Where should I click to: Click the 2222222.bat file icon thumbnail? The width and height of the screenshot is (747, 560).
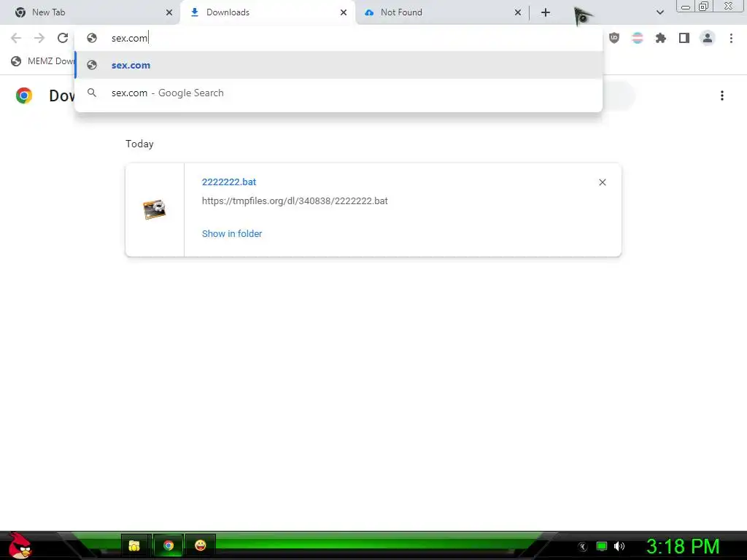(155, 209)
